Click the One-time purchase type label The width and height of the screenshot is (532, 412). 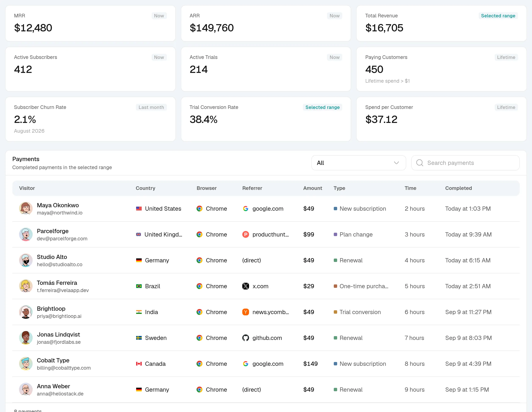(x=364, y=286)
